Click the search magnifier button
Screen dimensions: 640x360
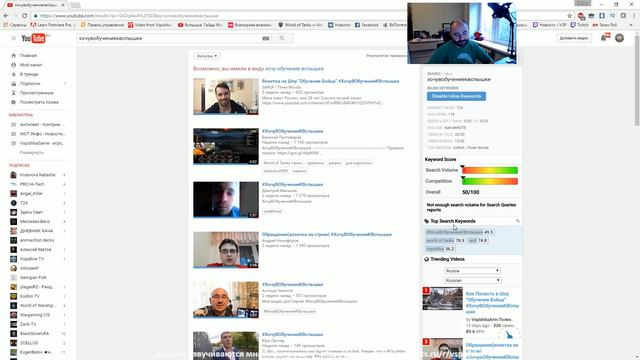pos(282,38)
